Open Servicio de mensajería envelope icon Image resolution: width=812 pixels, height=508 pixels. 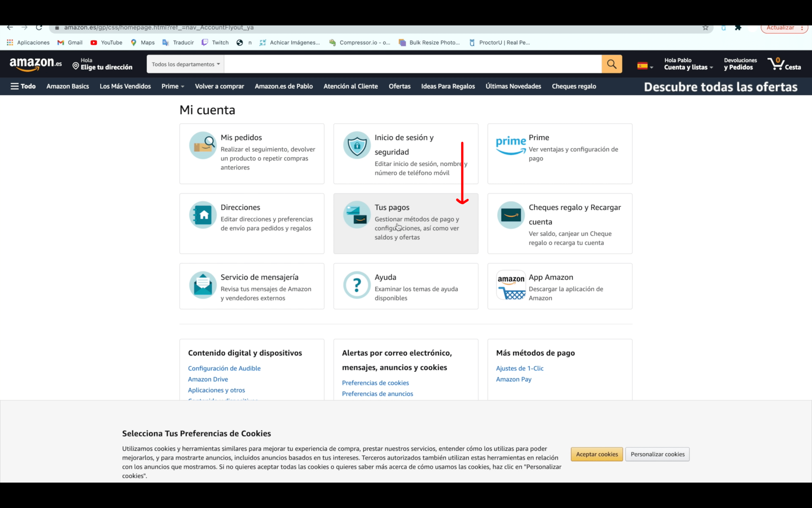pos(203,285)
